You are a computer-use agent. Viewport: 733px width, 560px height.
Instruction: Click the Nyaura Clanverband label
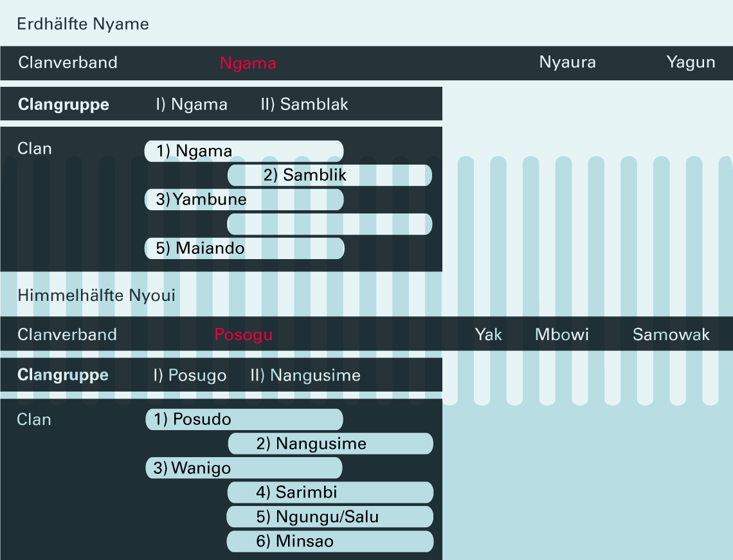coord(567,62)
